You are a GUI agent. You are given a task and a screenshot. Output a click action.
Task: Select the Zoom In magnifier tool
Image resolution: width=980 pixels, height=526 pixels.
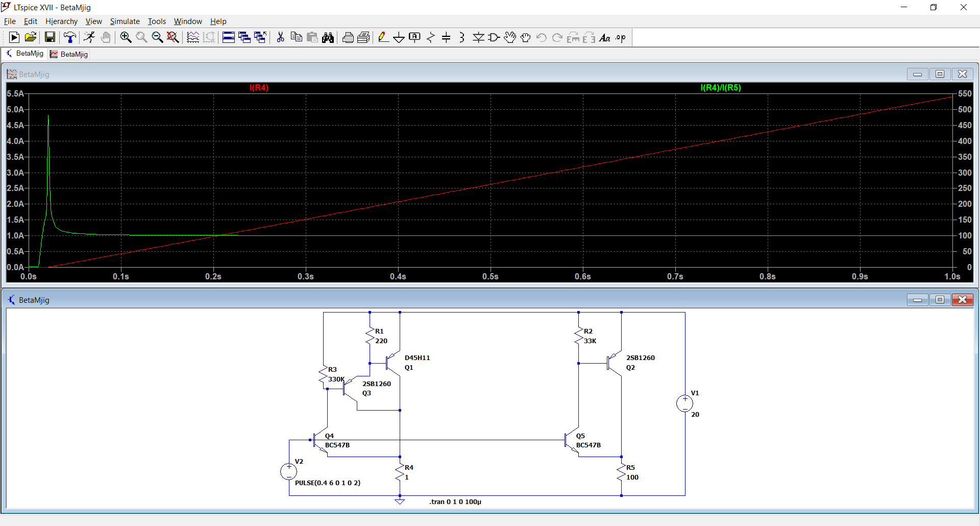click(x=126, y=37)
